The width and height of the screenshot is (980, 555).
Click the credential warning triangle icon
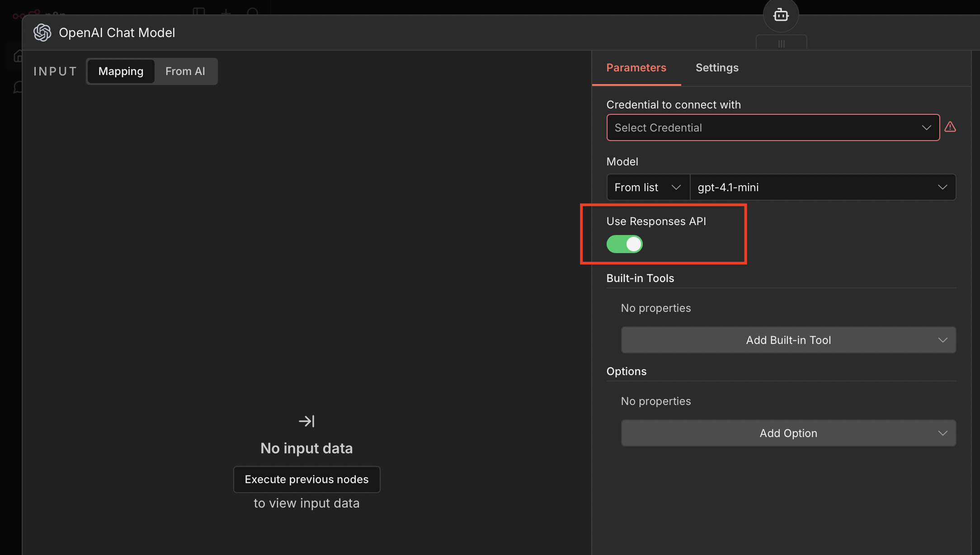click(950, 127)
